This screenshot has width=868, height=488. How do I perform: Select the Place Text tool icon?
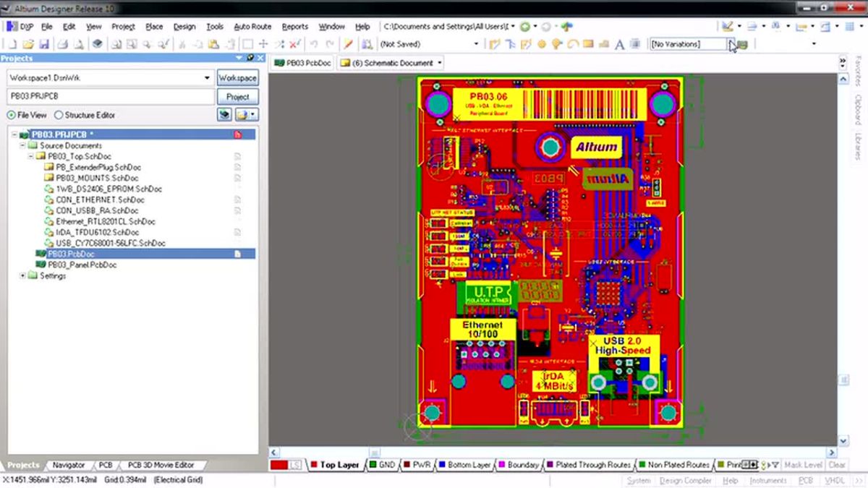click(619, 45)
